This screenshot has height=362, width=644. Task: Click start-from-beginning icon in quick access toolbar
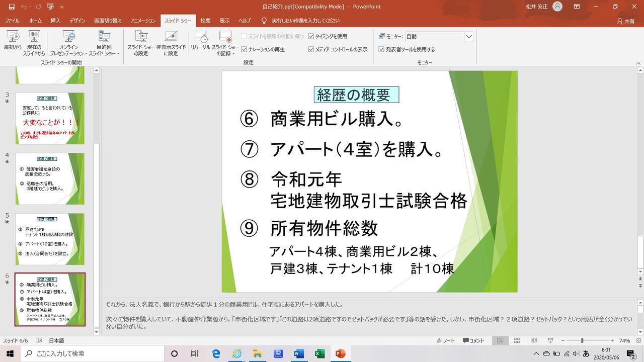click(x=50, y=7)
